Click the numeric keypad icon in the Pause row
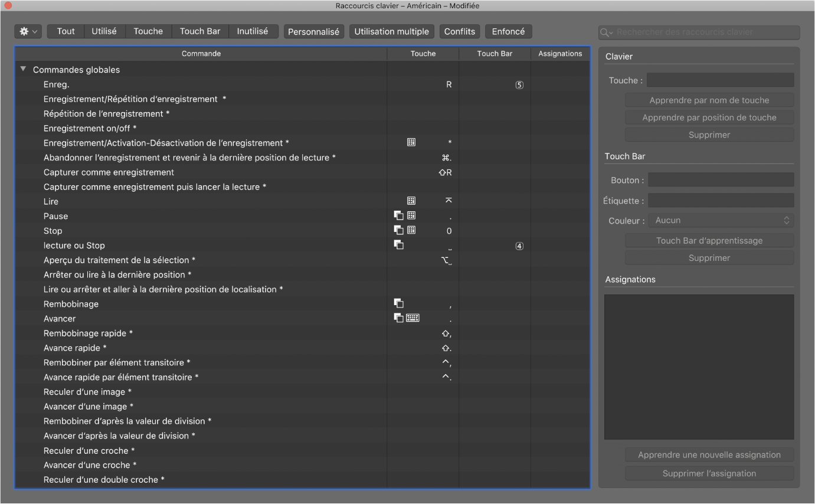Viewport: 815px width, 504px height. tap(411, 216)
